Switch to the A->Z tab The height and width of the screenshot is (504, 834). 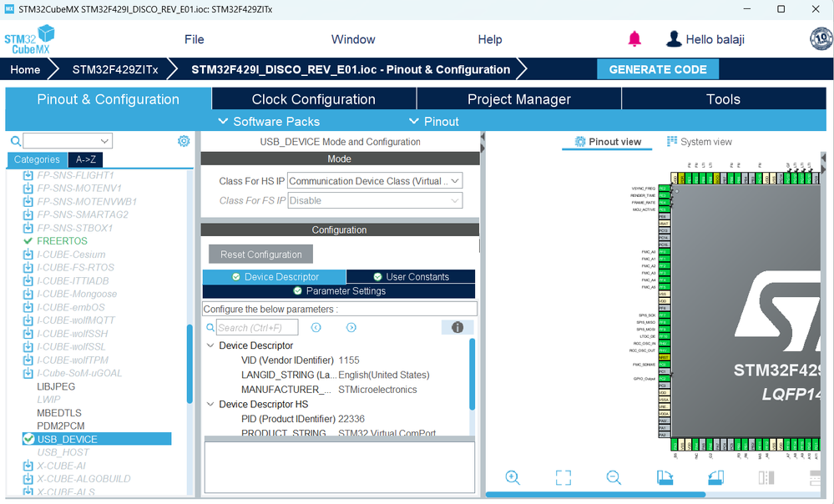pyautogui.click(x=86, y=159)
